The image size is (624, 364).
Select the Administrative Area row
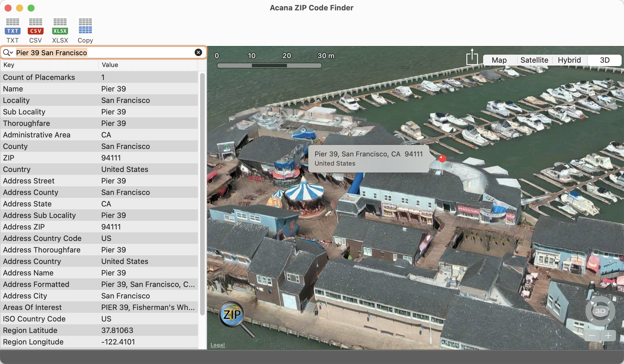(99, 135)
